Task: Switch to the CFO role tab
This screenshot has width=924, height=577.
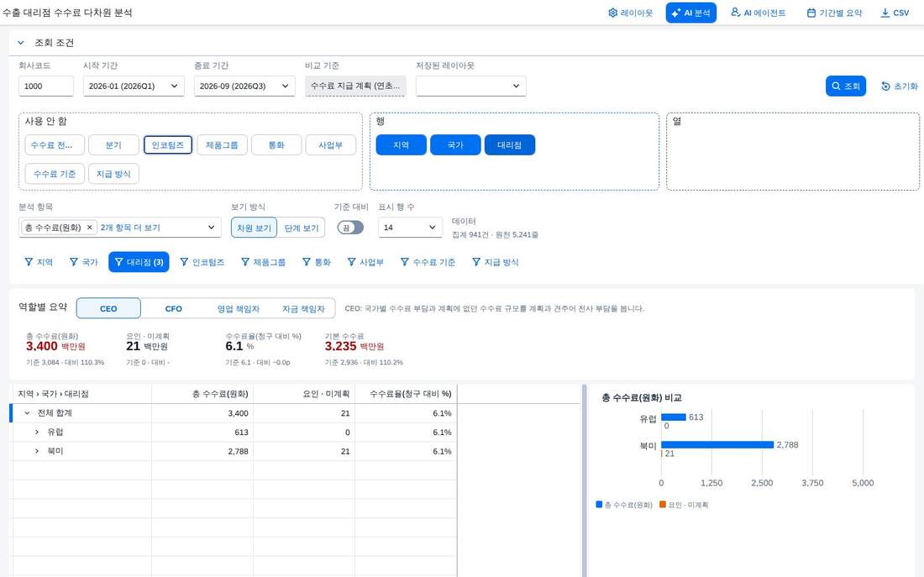Action: pos(173,308)
